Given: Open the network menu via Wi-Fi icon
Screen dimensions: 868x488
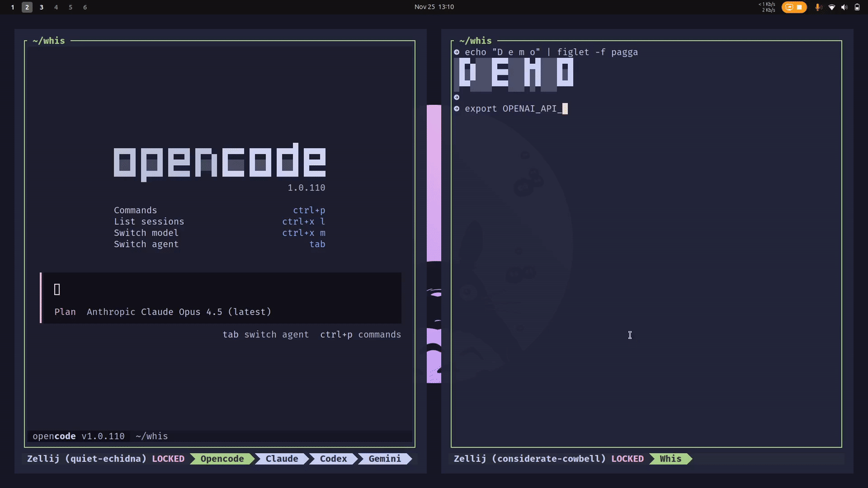Looking at the screenshot, I should (x=832, y=7).
